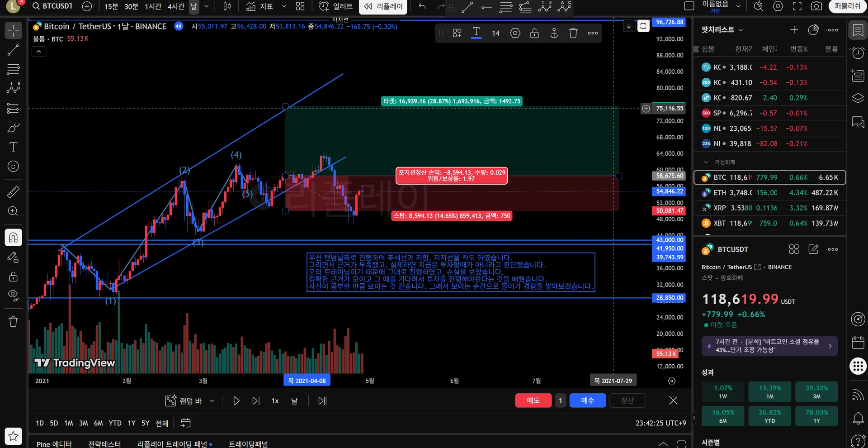Expand the time interval dropdown
This screenshot has width=868, height=448.
pos(207,6)
